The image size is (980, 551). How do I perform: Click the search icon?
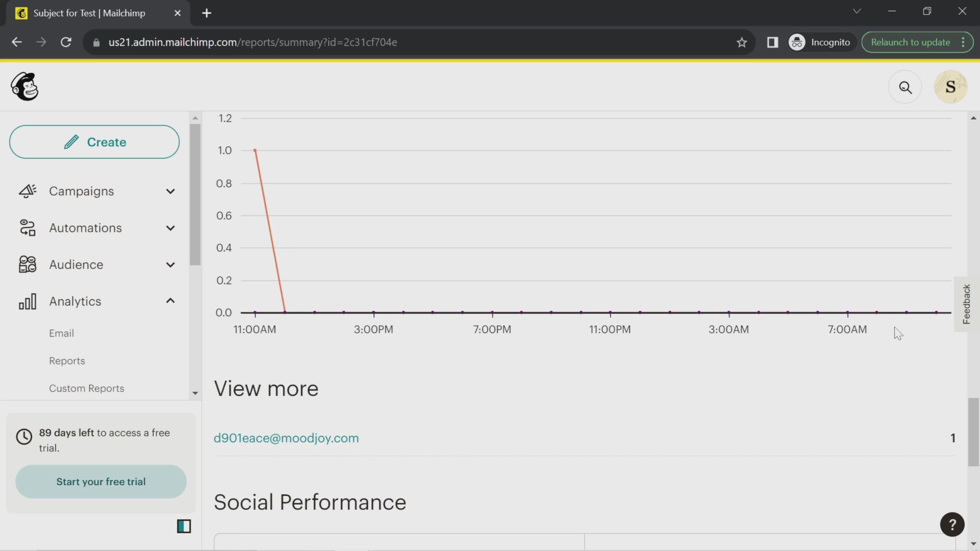coord(905,87)
